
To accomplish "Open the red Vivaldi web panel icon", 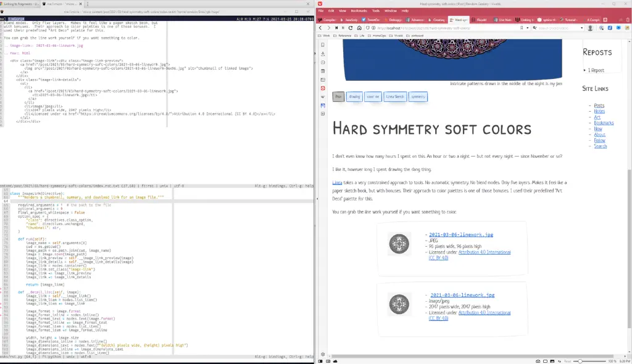I will (322, 88).
